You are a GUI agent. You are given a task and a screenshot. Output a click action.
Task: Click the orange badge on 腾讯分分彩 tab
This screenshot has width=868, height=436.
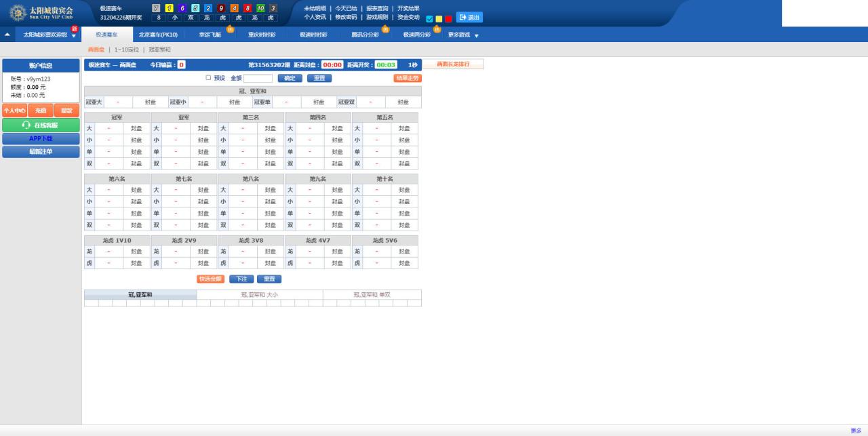click(386, 29)
